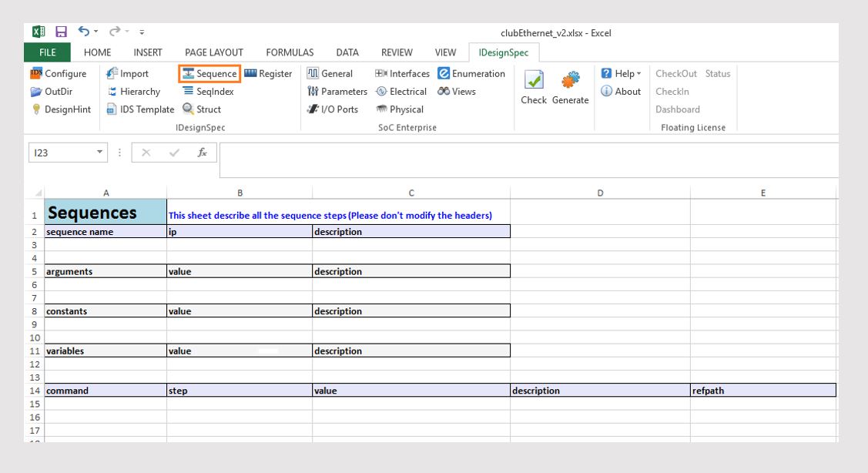The image size is (868, 473).
Task: Open the license Dashboard
Action: tap(678, 109)
